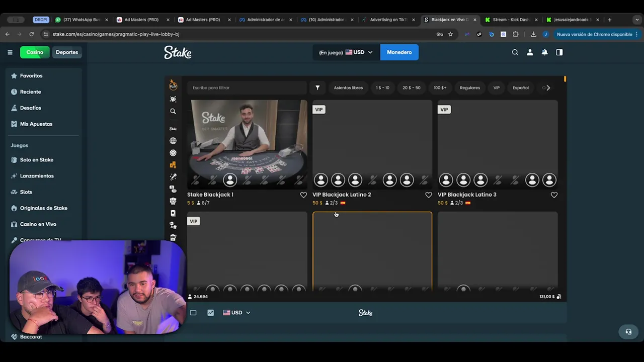Go back in Chrome

tap(7, 34)
